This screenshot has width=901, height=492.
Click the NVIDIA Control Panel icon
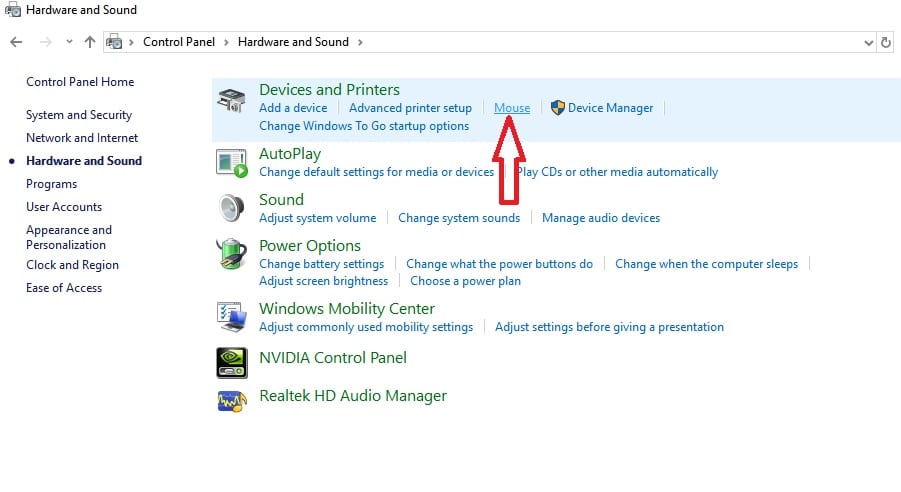[x=232, y=362]
